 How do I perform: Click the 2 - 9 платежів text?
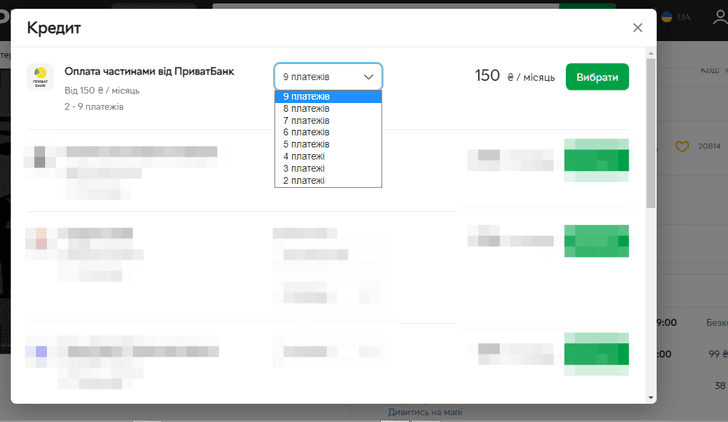click(x=94, y=107)
